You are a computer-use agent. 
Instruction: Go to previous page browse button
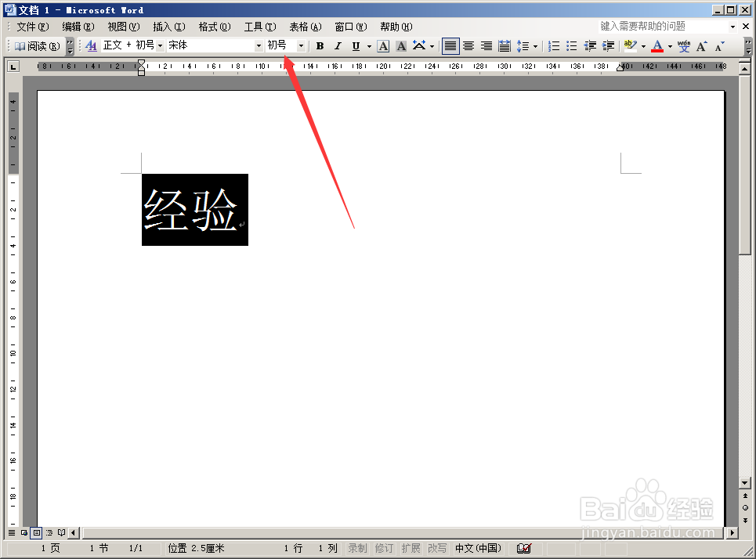pos(745,496)
